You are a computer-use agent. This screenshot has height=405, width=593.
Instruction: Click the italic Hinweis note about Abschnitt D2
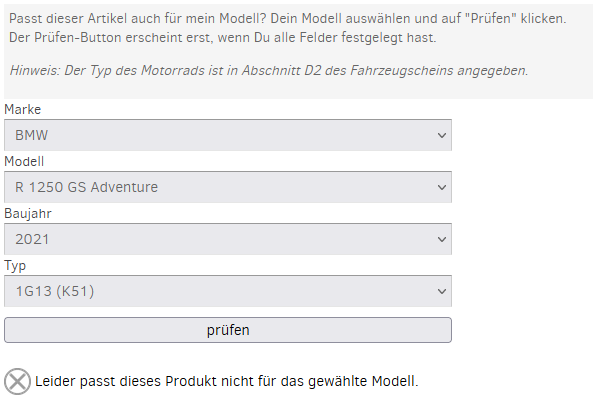tap(269, 70)
